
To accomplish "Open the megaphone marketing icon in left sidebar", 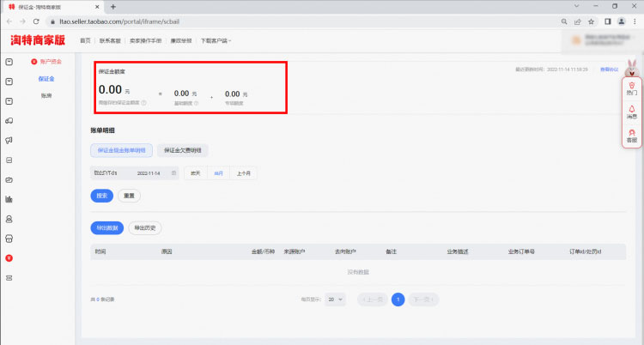I will click(x=9, y=141).
